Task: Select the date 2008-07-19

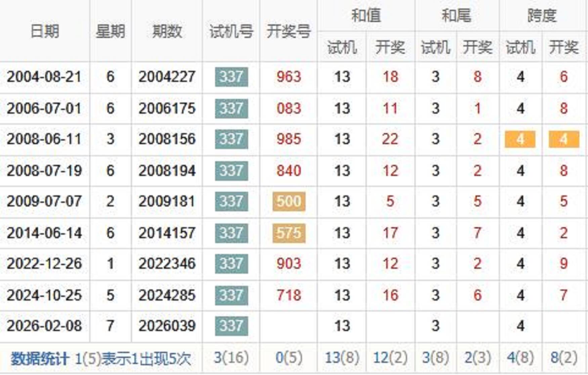Action: pos(44,171)
